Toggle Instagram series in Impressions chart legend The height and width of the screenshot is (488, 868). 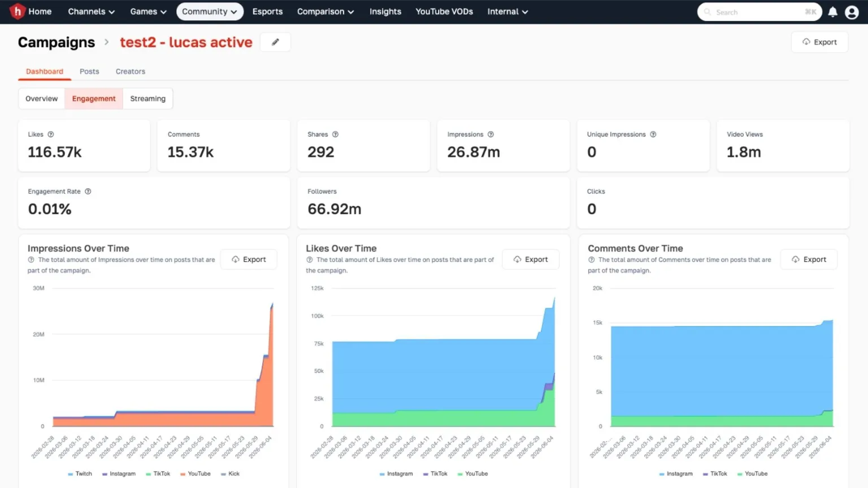coord(119,474)
